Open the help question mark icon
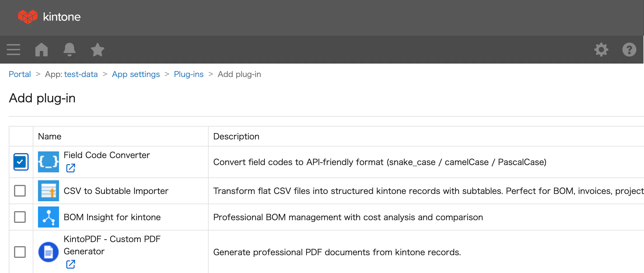 point(629,50)
